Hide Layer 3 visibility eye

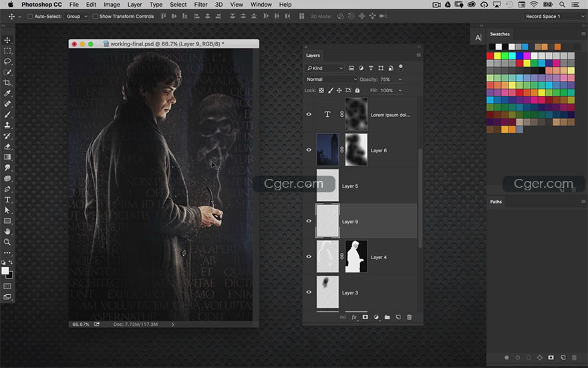click(x=309, y=293)
